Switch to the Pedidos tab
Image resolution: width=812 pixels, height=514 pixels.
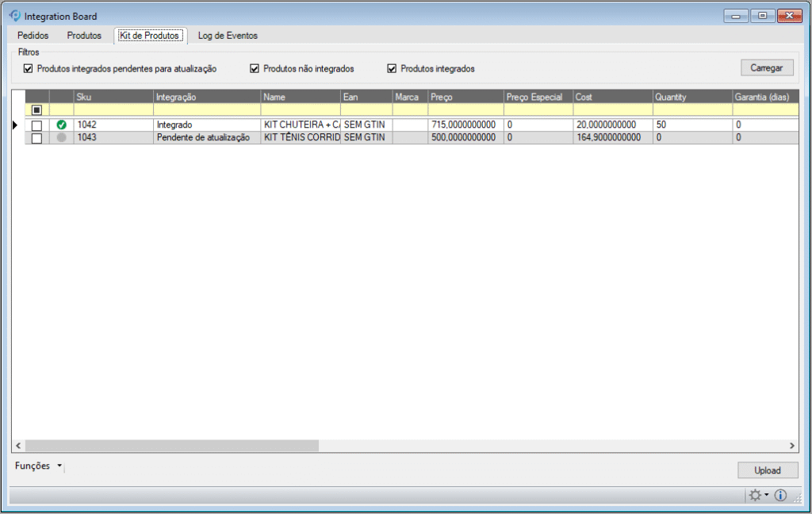click(33, 36)
